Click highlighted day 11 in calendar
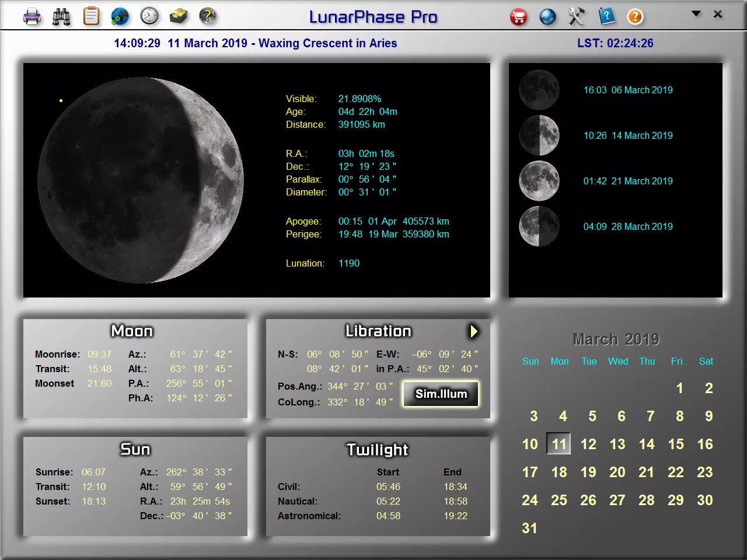The width and height of the screenshot is (747, 560). (558, 444)
